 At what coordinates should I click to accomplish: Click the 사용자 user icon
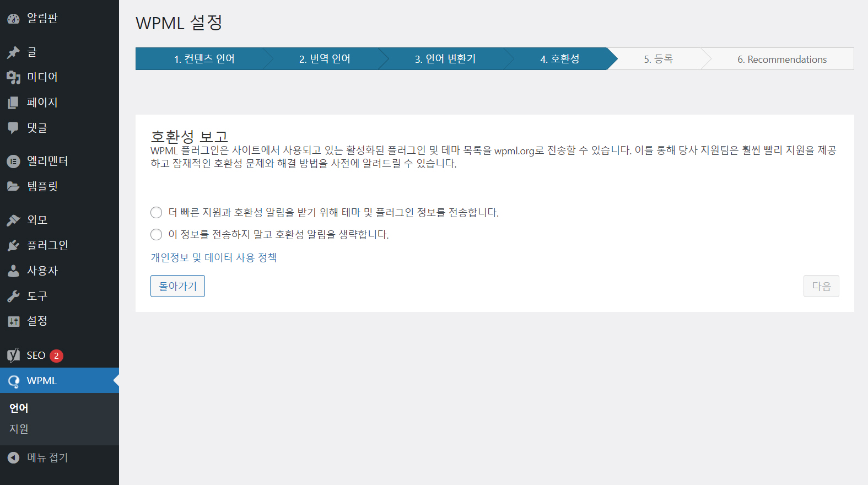click(x=14, y=271)
